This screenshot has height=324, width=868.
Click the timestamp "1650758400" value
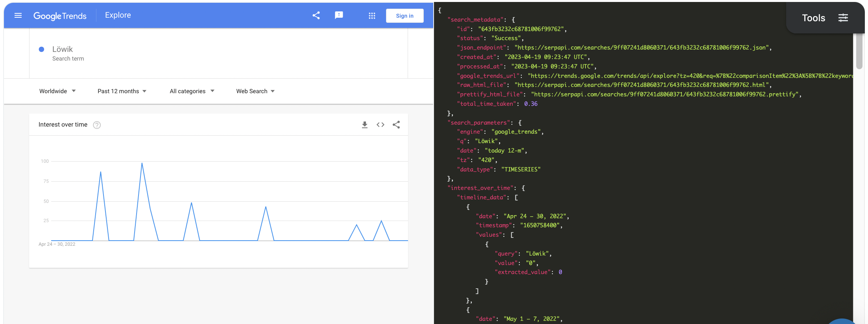click(539, 225)
